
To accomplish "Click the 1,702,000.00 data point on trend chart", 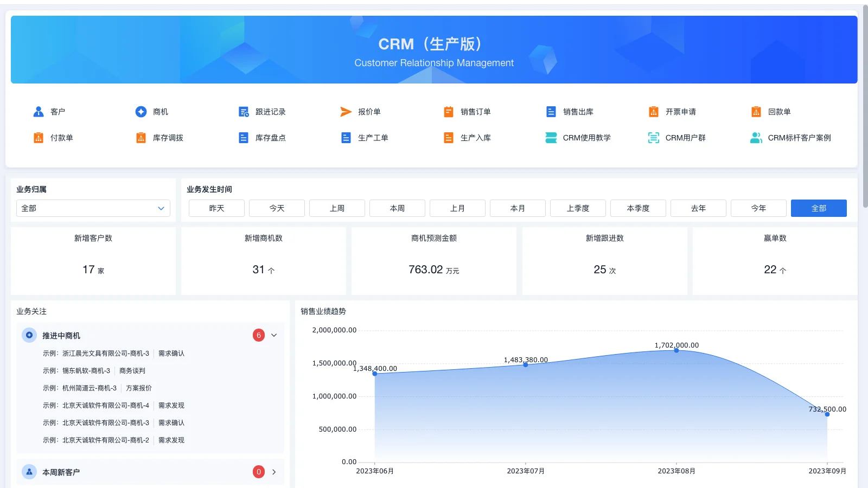I will coord(676,351).
